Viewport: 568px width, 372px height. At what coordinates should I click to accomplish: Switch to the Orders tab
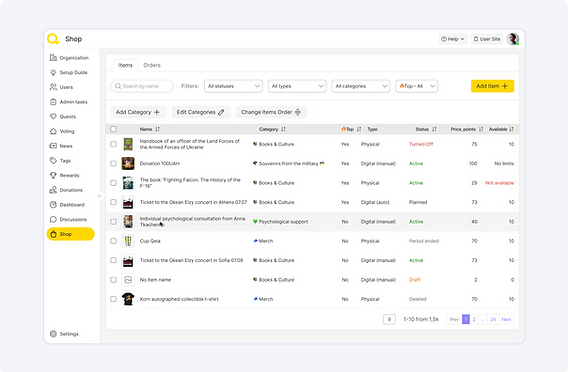(152, 65)
